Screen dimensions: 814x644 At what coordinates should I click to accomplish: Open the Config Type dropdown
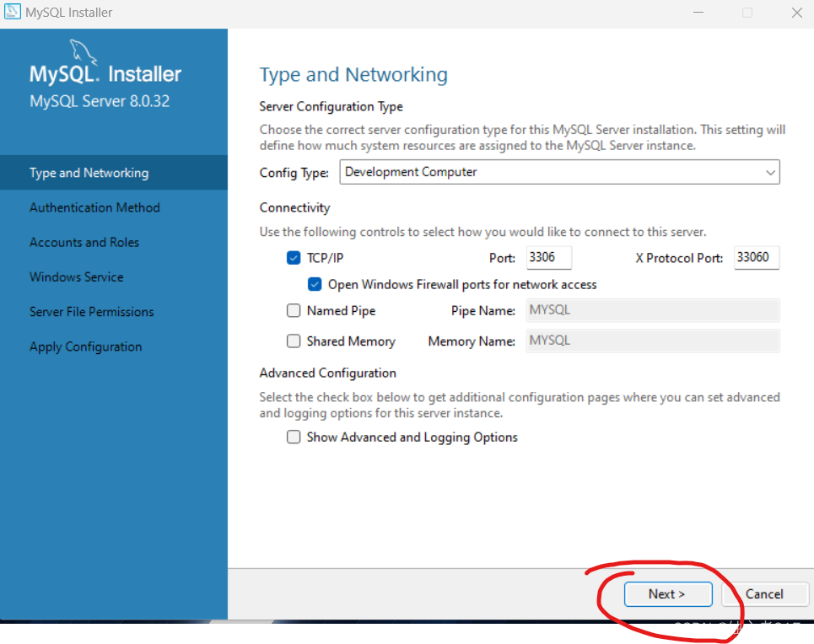[x=559, y=172]
